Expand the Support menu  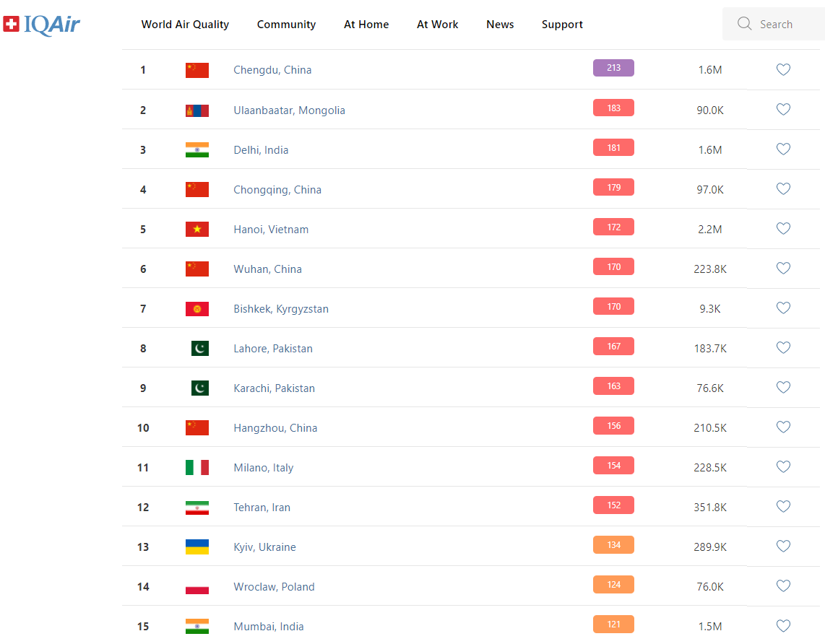pyautogui.click(x=562, y=24)
